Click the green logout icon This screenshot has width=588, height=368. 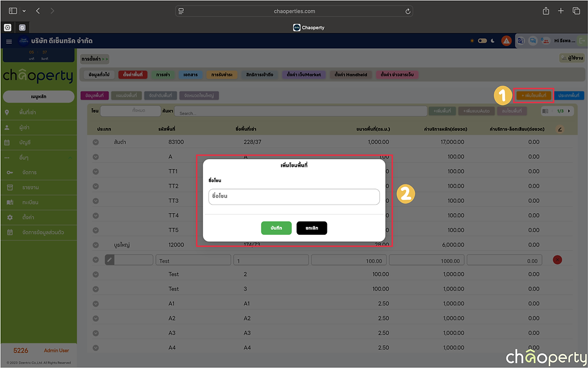583,40
